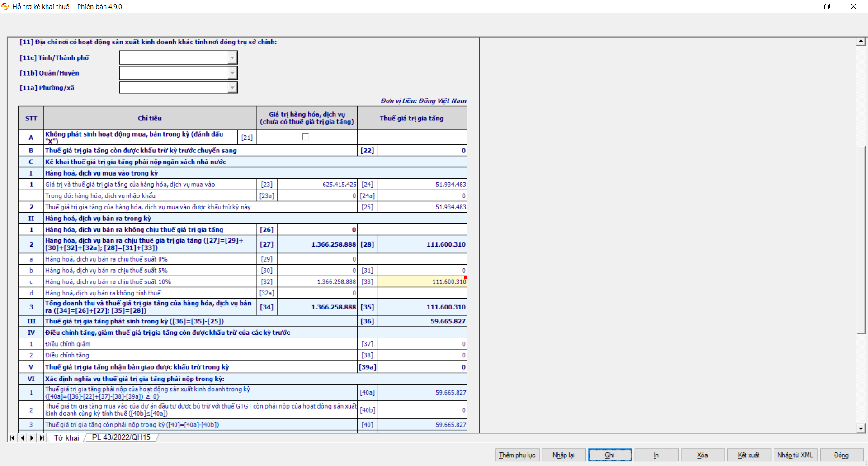Open the Tỉnh/Thành phố dropdown
Viewport: 868px width, 466px height.
pyautogui.click(x=232, y=57)
